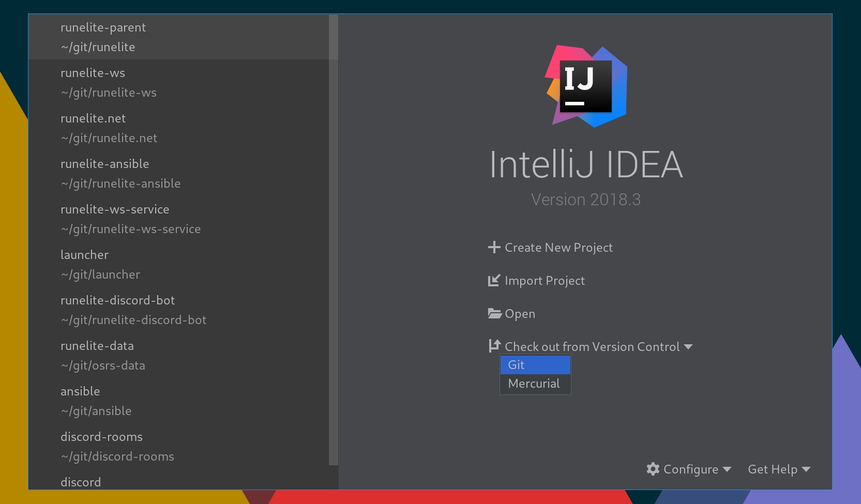The width and height of the screenshot is (861, 504).
Task: Open the Get Help dropdown arrow
Action: tap(806, 469)
